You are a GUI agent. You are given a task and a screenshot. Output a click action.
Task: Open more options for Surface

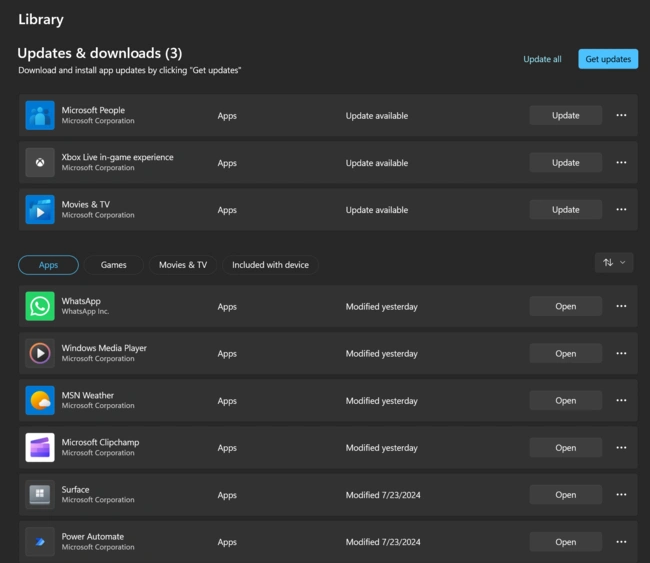[621, 495]
